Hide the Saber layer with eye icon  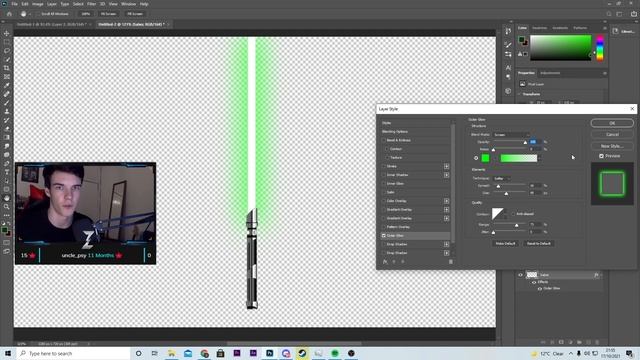[x=520, y=275]
